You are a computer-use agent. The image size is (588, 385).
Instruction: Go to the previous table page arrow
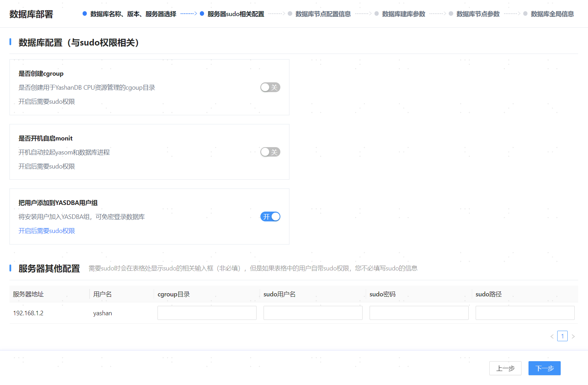(552, 336)
